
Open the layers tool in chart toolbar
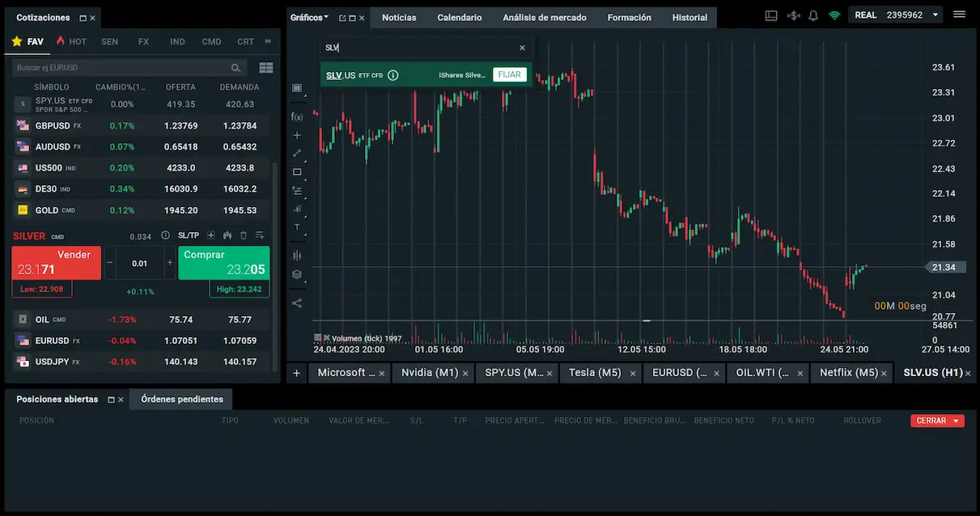297,274
